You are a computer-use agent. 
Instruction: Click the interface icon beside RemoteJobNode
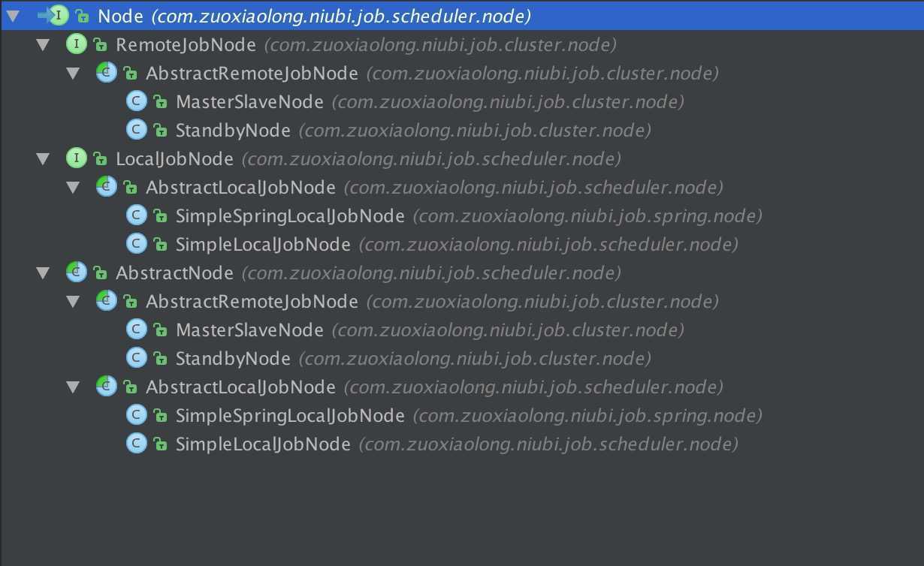click(76, 45)
